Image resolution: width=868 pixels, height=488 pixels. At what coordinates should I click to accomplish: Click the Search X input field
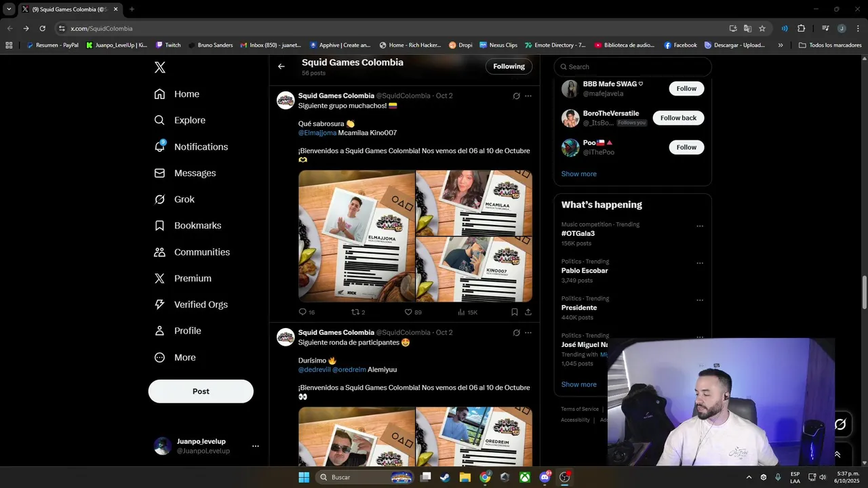(x=633, y=66)
